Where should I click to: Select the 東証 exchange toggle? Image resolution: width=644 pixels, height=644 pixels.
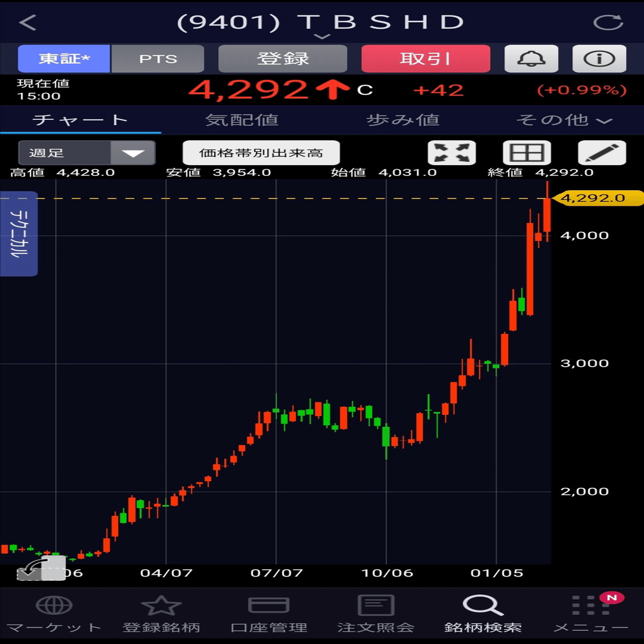(x=64, y=58)
